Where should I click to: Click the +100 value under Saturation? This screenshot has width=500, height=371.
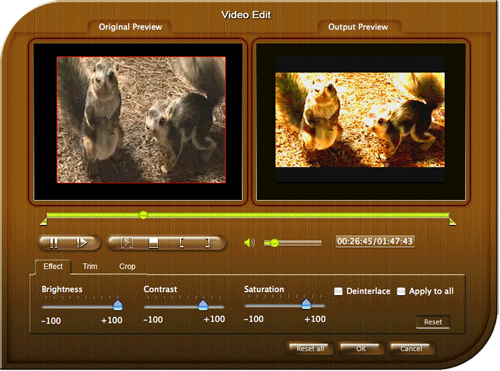pyautogui.click(x=315, y=319)
